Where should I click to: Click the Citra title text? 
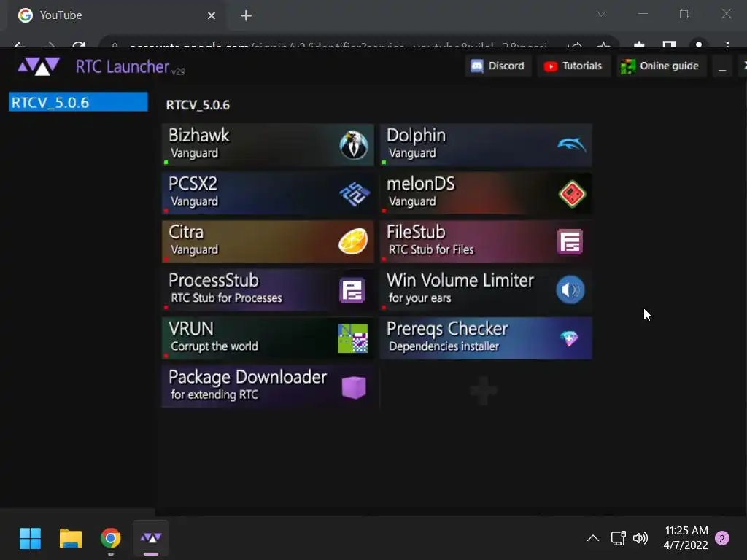[186, 232]
